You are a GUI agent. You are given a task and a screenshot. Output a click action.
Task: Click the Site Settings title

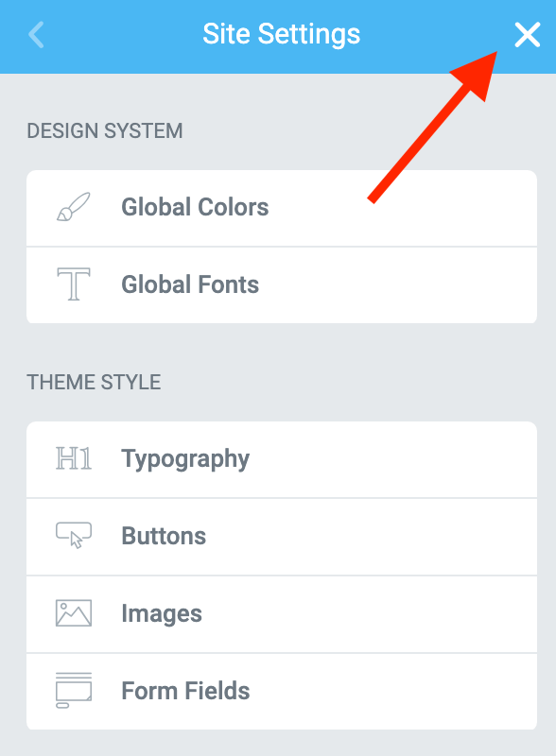[x=282, y=34]
